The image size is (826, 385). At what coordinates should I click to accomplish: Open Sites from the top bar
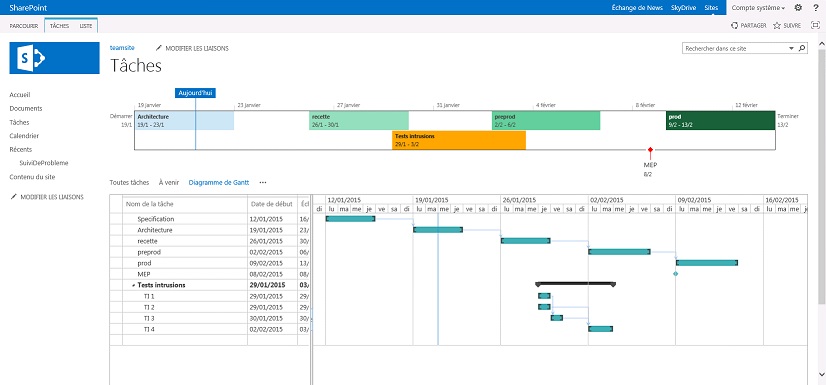click(x=711, y=8)
